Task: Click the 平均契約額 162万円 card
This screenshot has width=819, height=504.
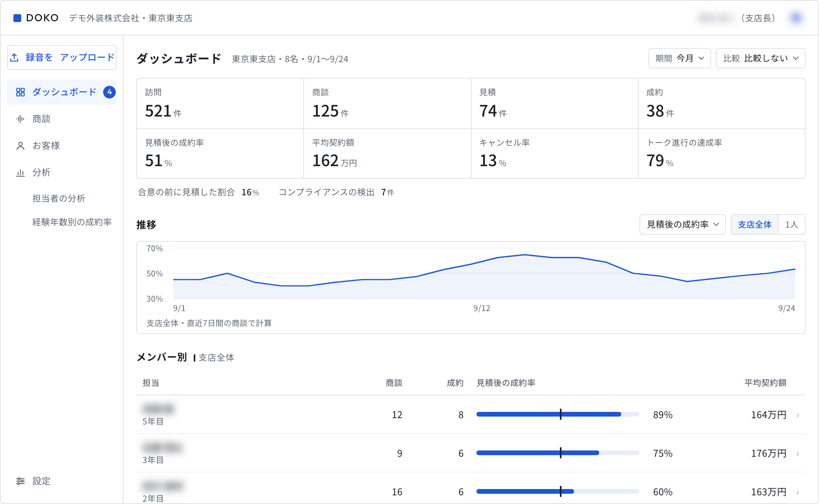Action: 387,154
